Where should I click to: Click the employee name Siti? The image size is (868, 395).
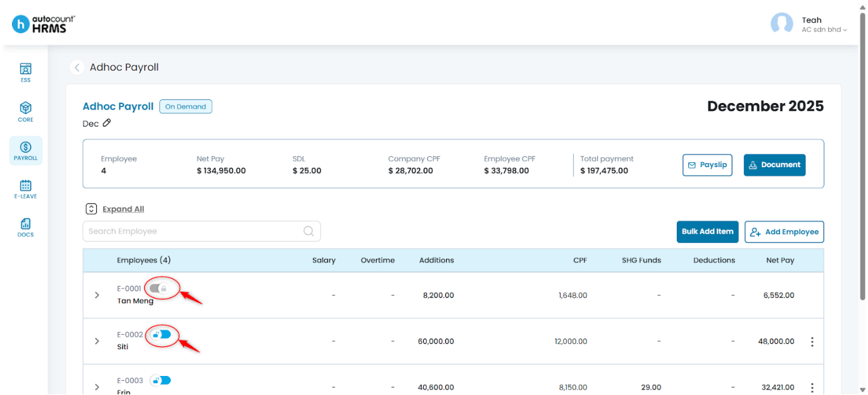pyautogui.click(x=123, y=347)
